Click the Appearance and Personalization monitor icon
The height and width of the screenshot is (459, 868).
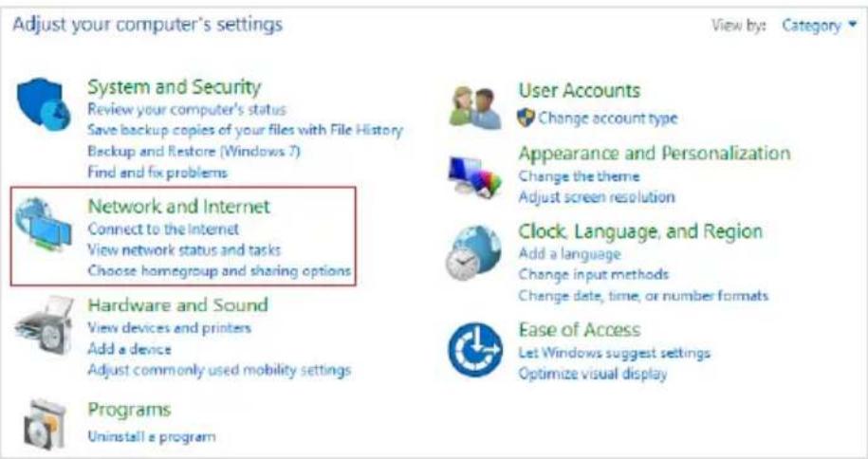point(474,176)
